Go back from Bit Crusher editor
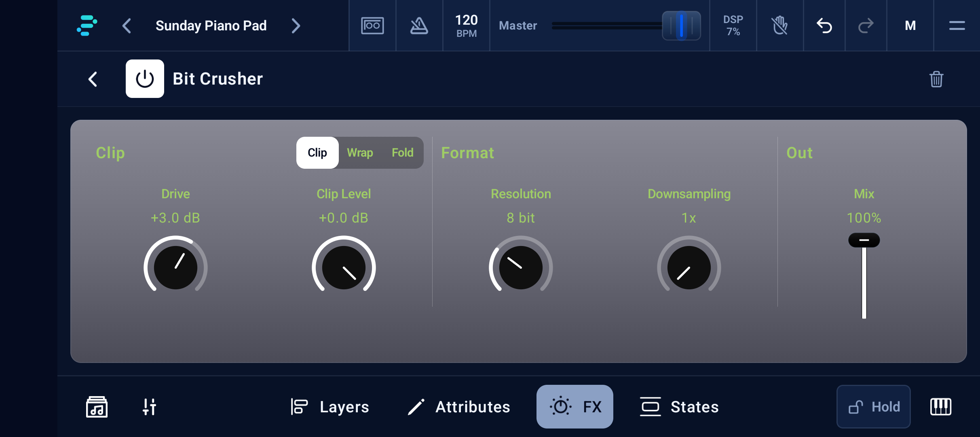Image resolution: width=980 pixels, height=437 pixels. [93, 79]
